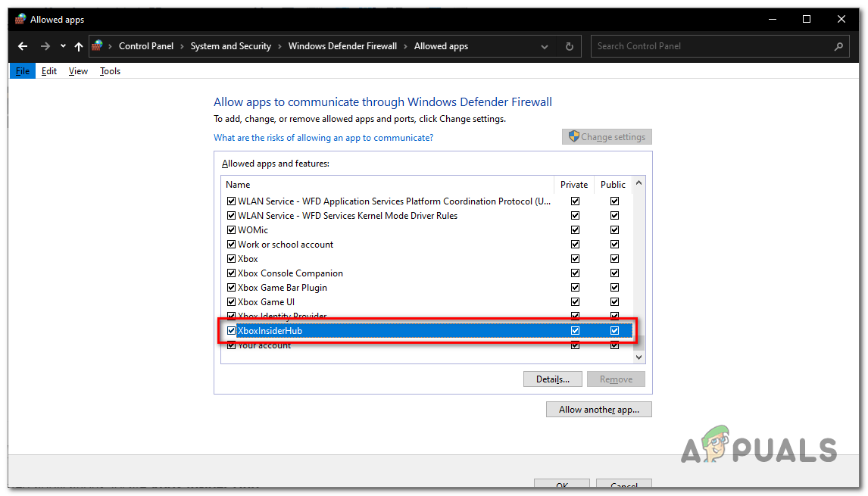The width and height of the screenshot is (868, 496).
Task: Uncheck Xbox Console Companion checkbox
Action: click(x=232, y=273)
